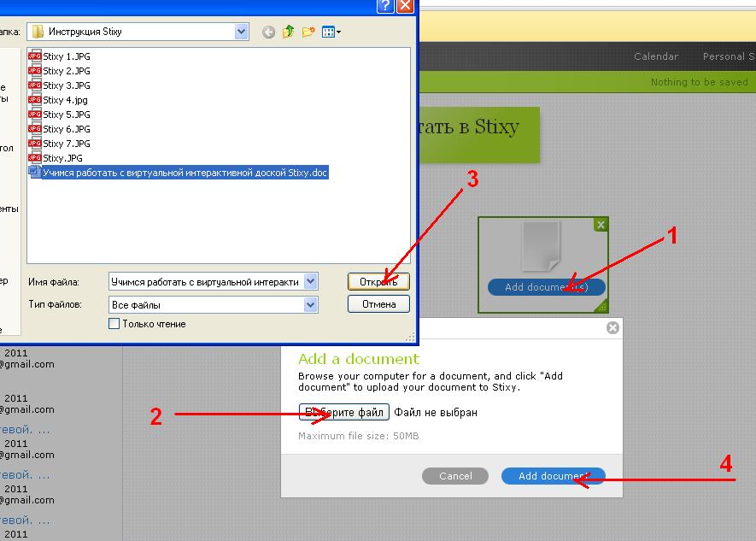Image resolution: width=756 pixels, height=541 pixels.
Task: Select file Stixy 4.jpg
Action: pyautogui.click(x=58, y=100)
